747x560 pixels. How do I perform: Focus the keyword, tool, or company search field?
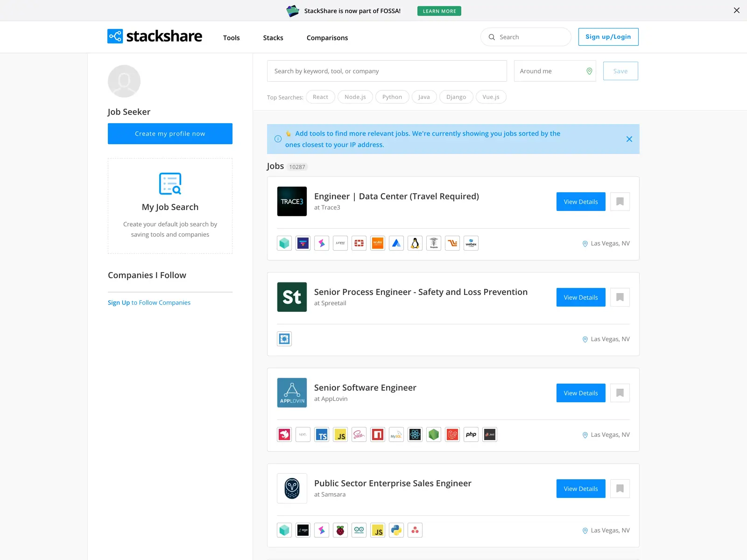point(387,71)
